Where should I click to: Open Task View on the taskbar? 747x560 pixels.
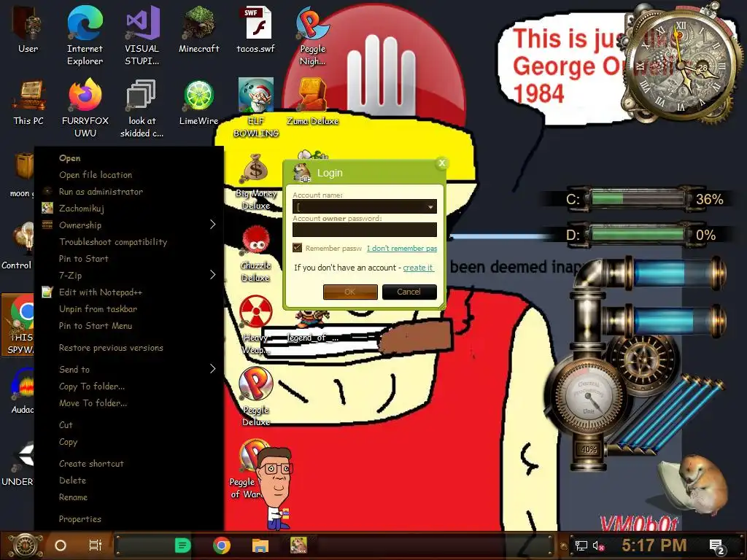pos(96,545)
